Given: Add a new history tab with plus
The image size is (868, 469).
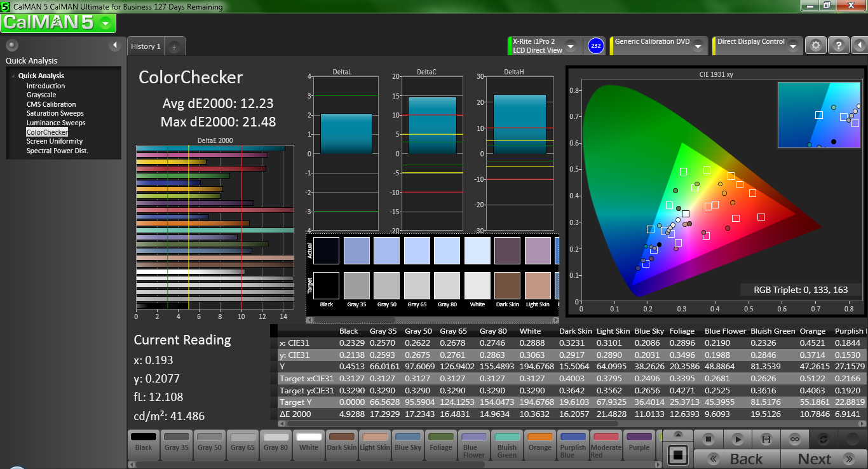Looking at the screenshot, I should [x=175, y=46].
